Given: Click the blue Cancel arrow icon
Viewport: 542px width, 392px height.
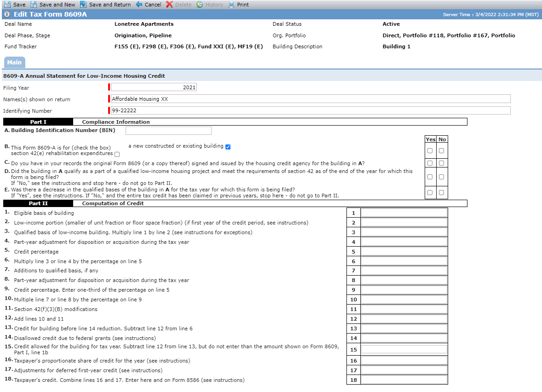Looking at the screenshot, I should click(x=139, y=5).
